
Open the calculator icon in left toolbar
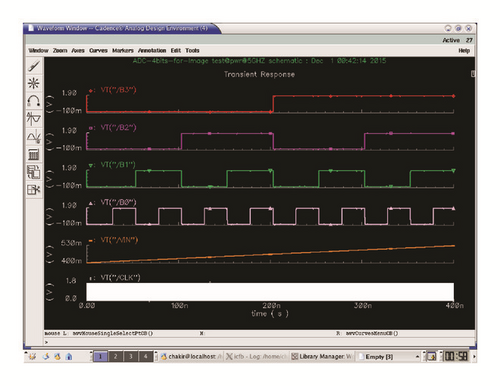tap(34, 154)
